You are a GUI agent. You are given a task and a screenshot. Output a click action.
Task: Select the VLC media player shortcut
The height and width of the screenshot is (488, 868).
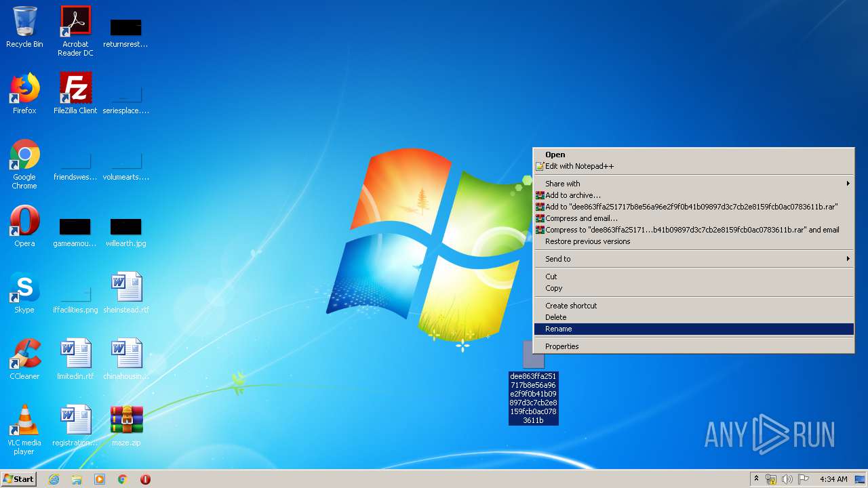(x=24, y=430)
